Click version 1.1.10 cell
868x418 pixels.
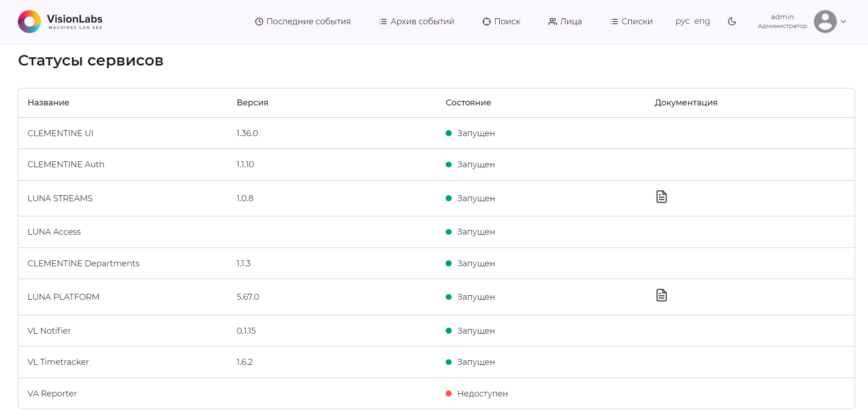tap(245, 165)
